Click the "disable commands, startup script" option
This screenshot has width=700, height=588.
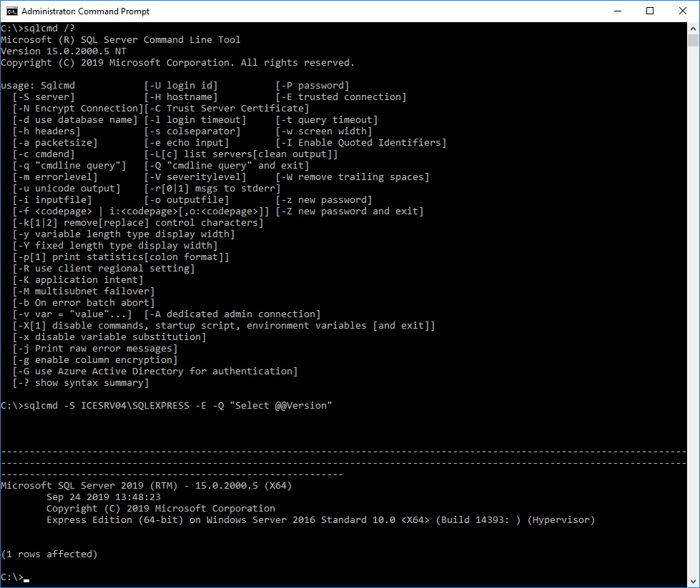224,326
